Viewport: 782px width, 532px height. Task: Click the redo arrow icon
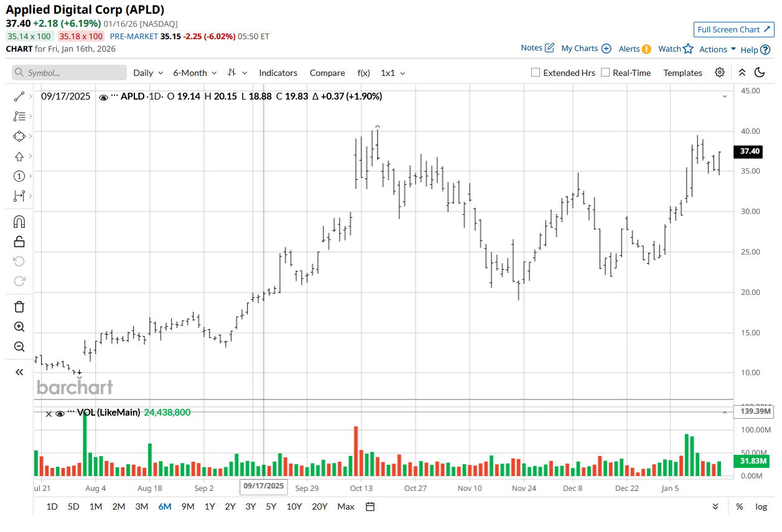pyautogui.click(x=19, y=281)
